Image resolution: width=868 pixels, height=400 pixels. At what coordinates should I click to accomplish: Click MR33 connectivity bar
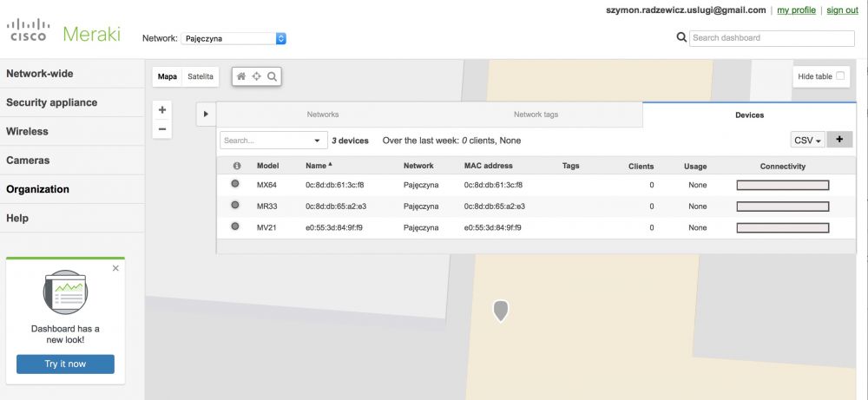click(783, 207)
